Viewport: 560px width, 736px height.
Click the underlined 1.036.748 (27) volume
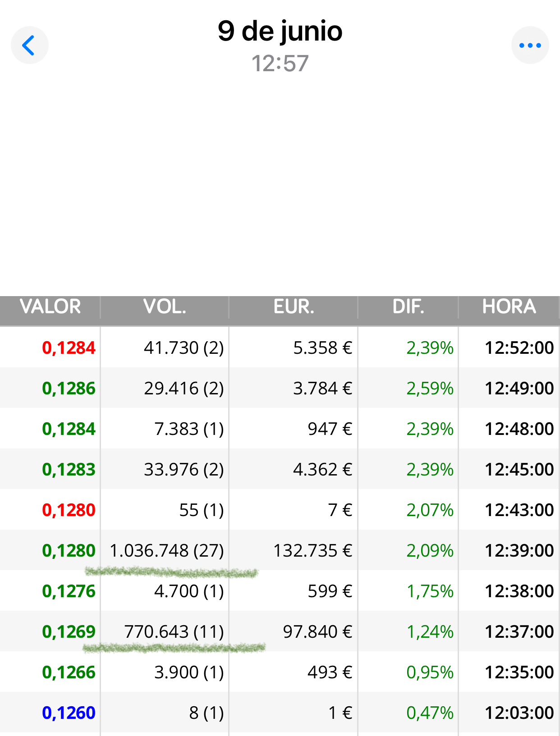pos(167,551)
